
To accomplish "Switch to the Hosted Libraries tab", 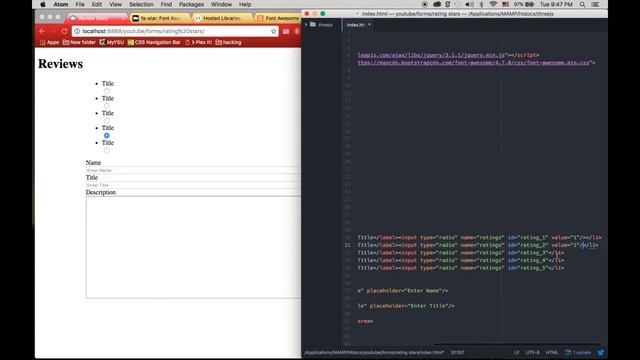I will pyautogui.click(x=222, y=18).
